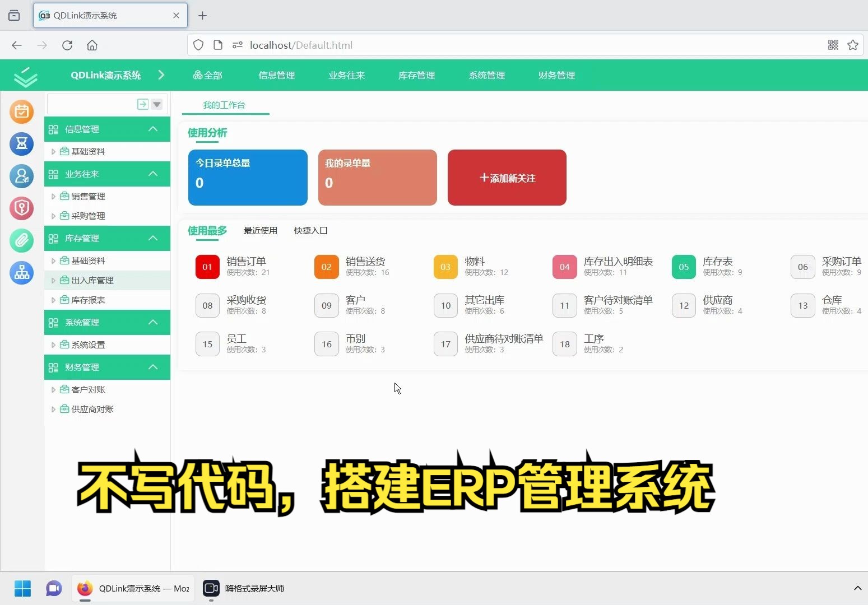Select 库存管理 in top navigation

[x=416, y=75]
